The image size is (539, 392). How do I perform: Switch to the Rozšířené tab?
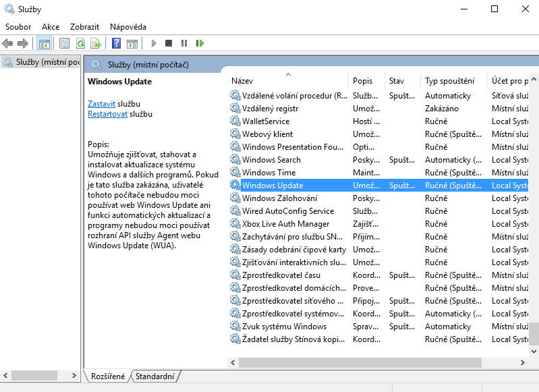(107, 376)
